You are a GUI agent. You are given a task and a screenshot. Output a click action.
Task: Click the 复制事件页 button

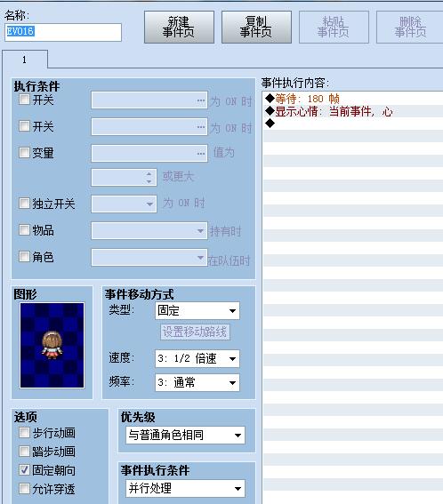[256, 27]
